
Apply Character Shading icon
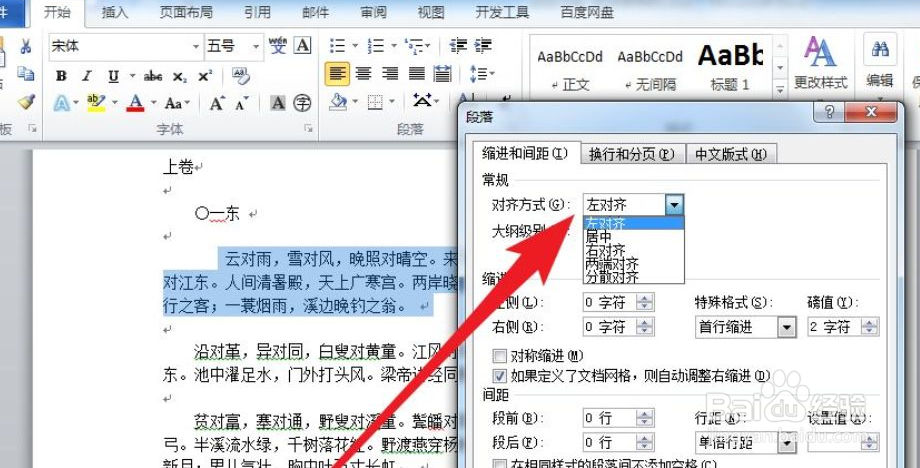[278, 104]
